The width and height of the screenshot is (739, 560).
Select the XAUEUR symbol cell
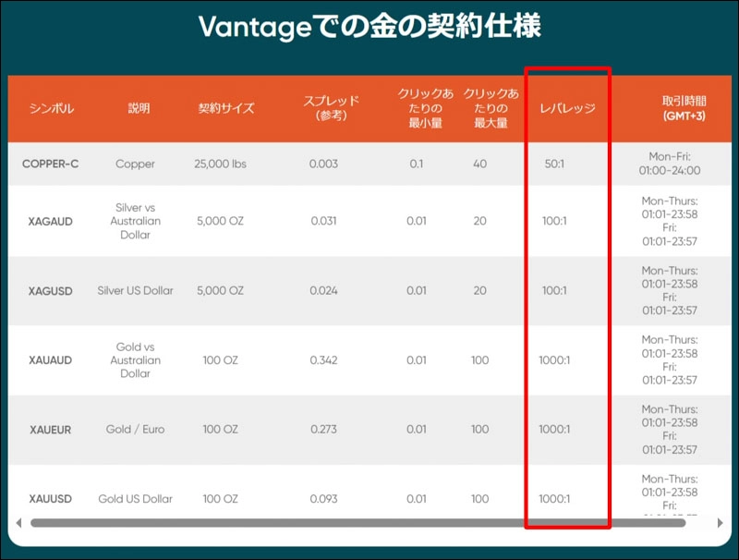50,430
